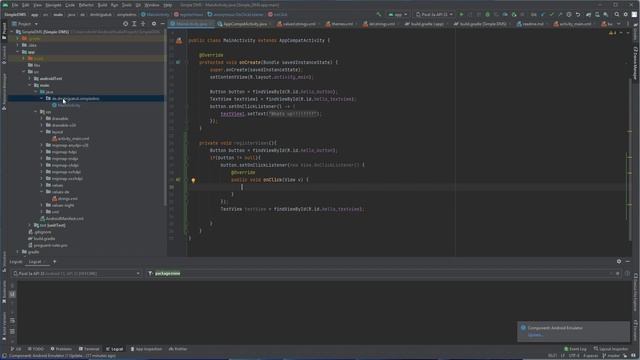Open the Build menu
640x360 pixels.
click(x=102, y=5)
